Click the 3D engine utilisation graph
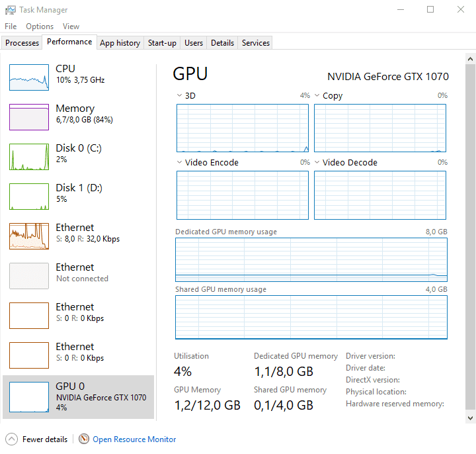The width and height of the screenshot is (476, 454). [x=242, y=128]
